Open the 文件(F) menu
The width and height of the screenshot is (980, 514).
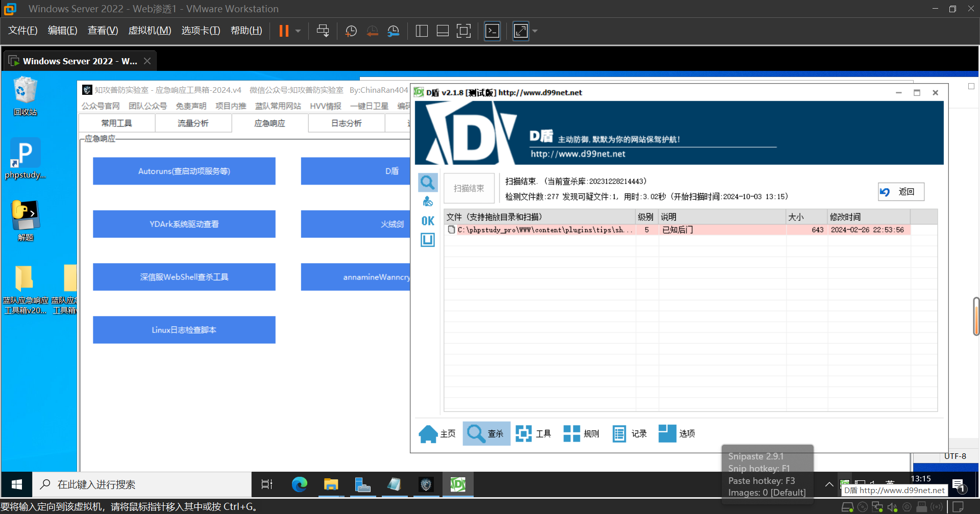pyautogui.click(x=23, y=31)
